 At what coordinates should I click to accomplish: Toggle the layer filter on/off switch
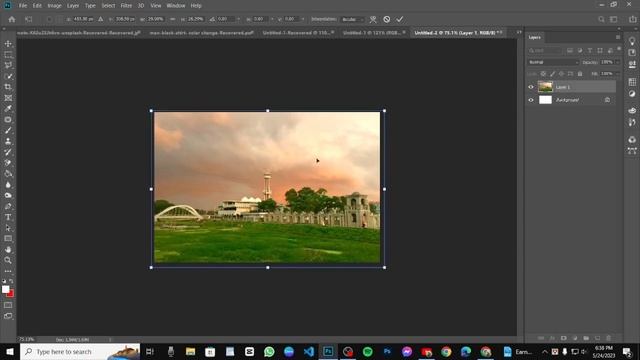point(619,49)
